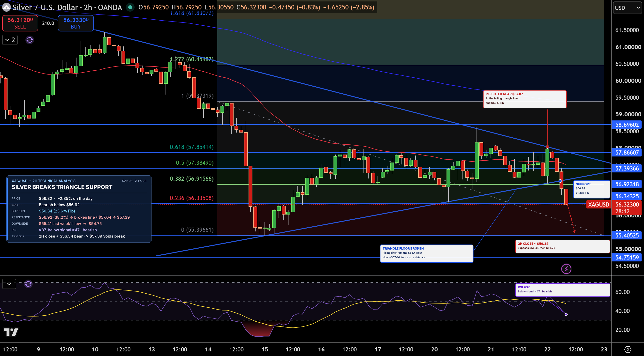Click the RSI endpoint marker dot
Screen dimensions: 644x356
(x=566, y=315)
